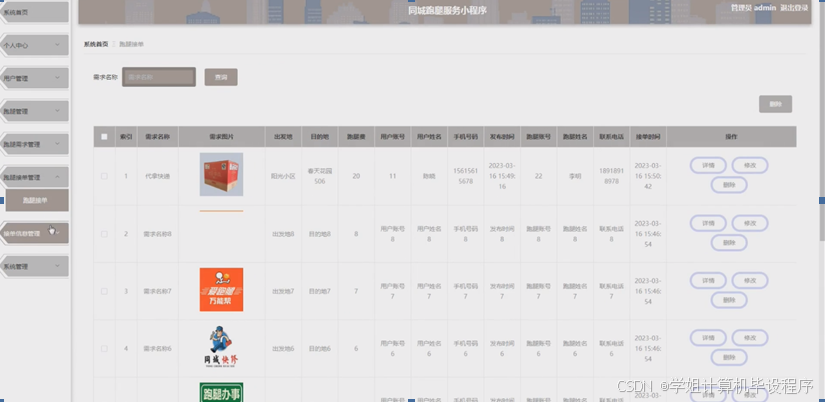Check the checkbox for row 需求名称6

[x=104, y=348]
